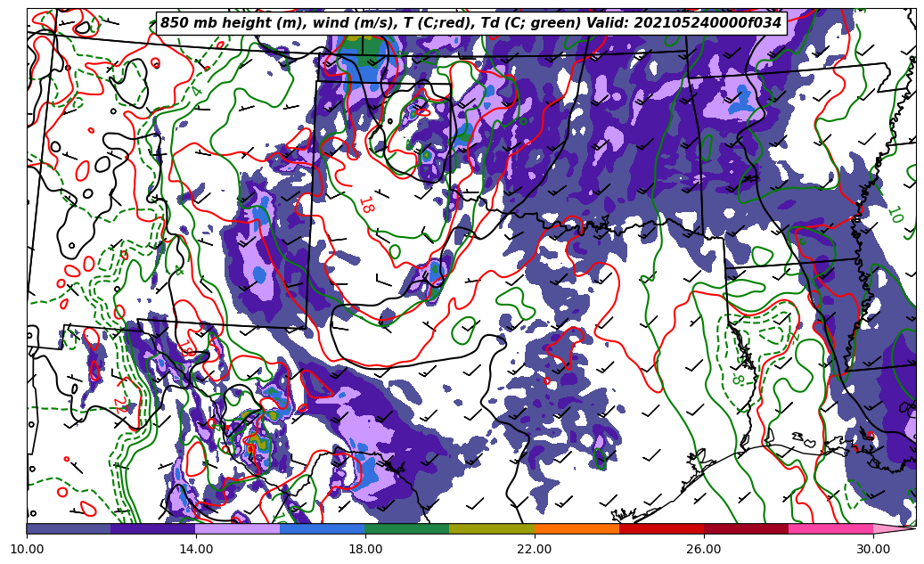924x564 pixels.
Task: Pick the olive 20–22 colorbar segment
Action: (x=492, y=528)
